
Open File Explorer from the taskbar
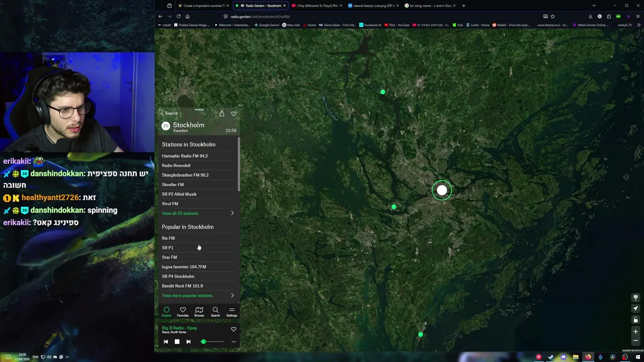point(576,357)
